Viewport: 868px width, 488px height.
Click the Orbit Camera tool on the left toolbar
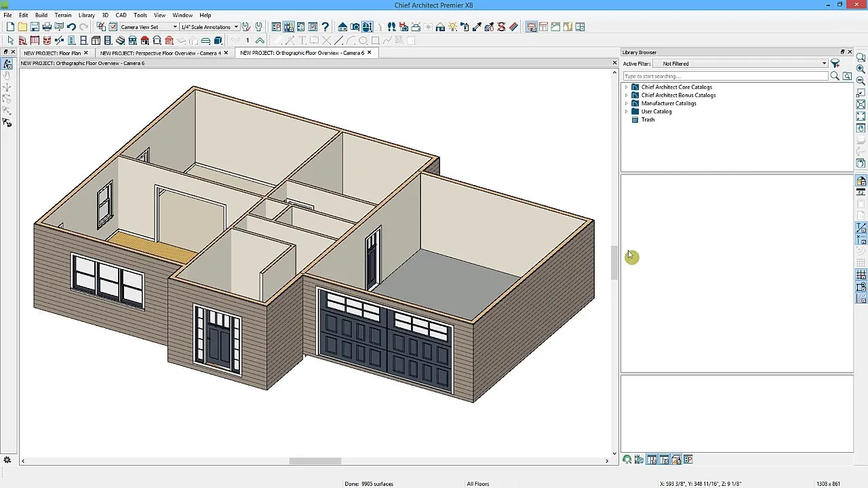point(7,64)
